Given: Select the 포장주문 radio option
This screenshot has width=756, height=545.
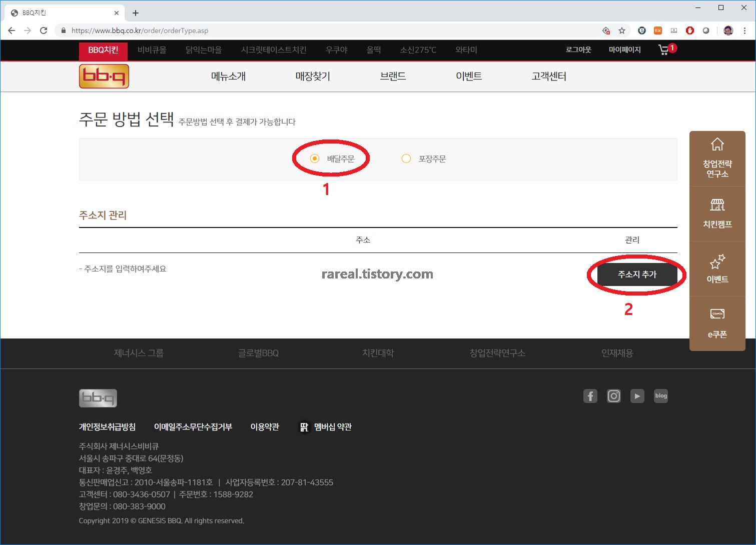Looking at the screenshot, I should click(x=406, y=158).
